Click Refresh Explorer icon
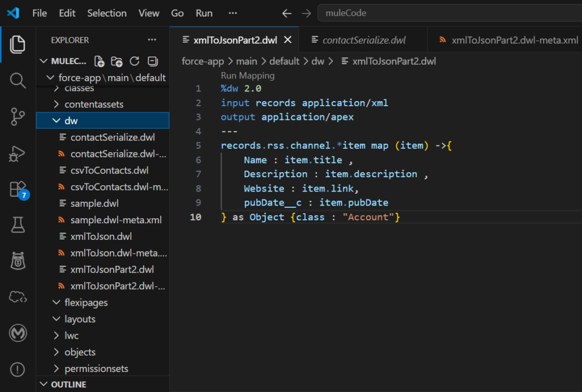The height and width of the screenshot is (392, 582). pos(135,61)
